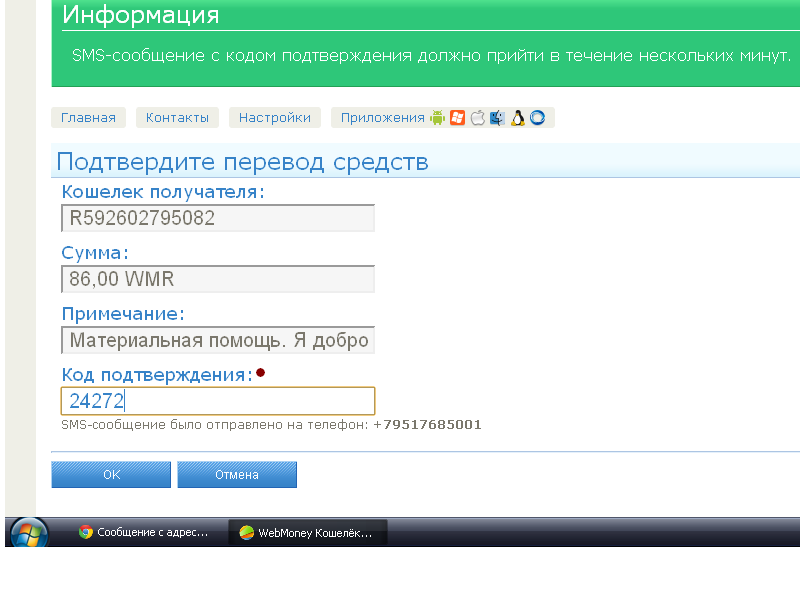Cancel the transfer with Отмена

point(237,474)
